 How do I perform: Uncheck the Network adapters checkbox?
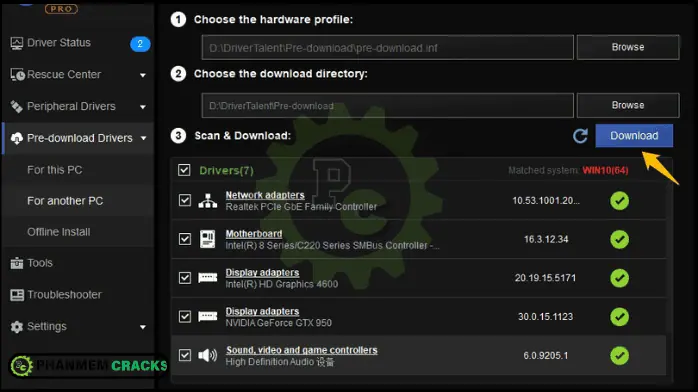[x=185, y=200]
